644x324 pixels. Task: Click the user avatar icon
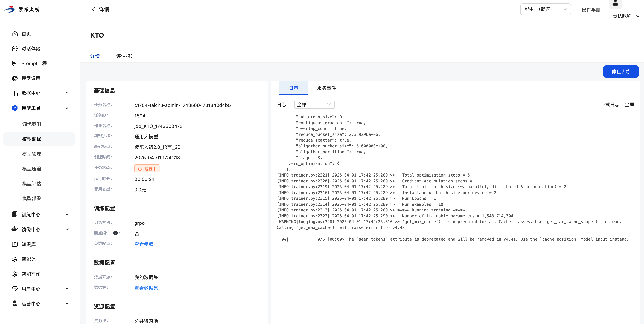[615, 4]
